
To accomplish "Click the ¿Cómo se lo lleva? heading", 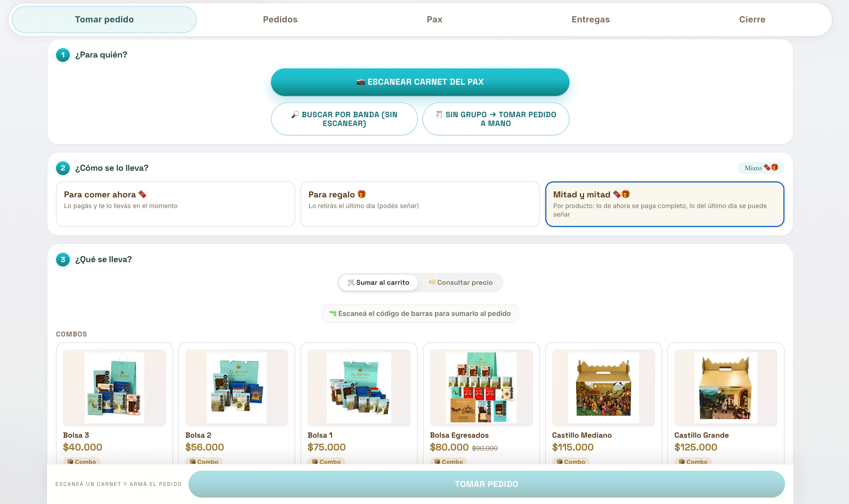I will click(111, 168).
